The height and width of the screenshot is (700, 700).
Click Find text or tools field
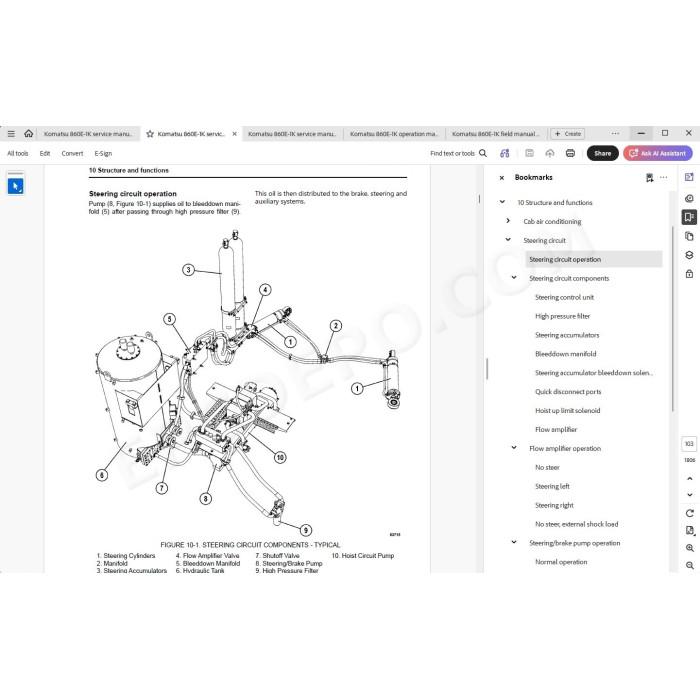pos(452,153)
